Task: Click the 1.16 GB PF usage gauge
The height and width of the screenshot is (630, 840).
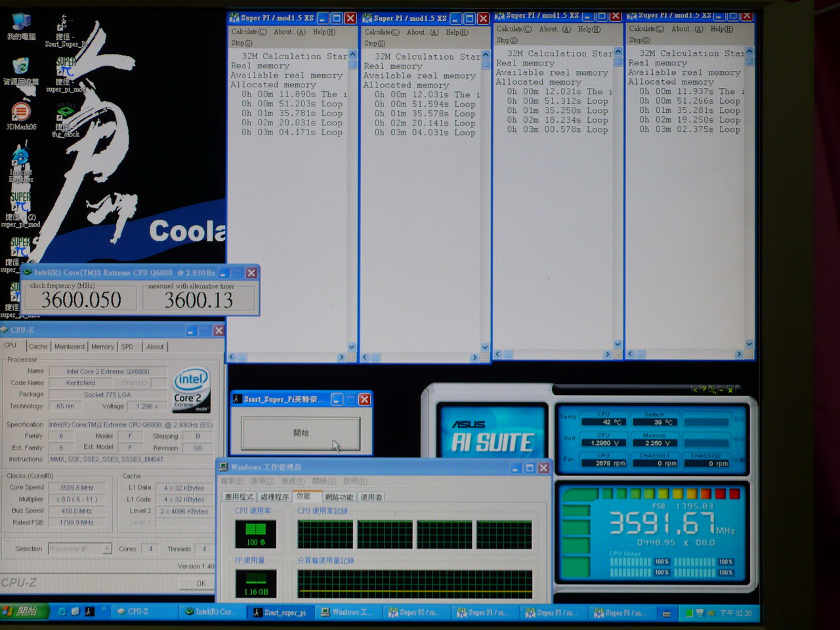Action: click(256, 583)
